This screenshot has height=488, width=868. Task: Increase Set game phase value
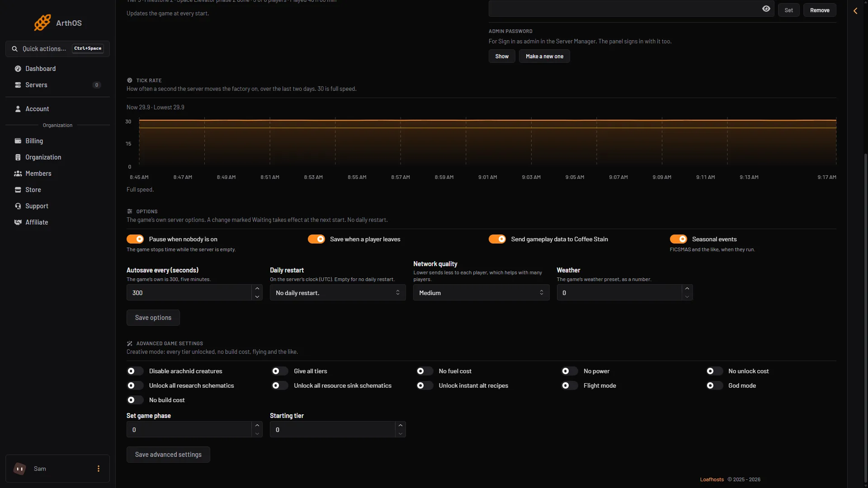click(257, 425)
